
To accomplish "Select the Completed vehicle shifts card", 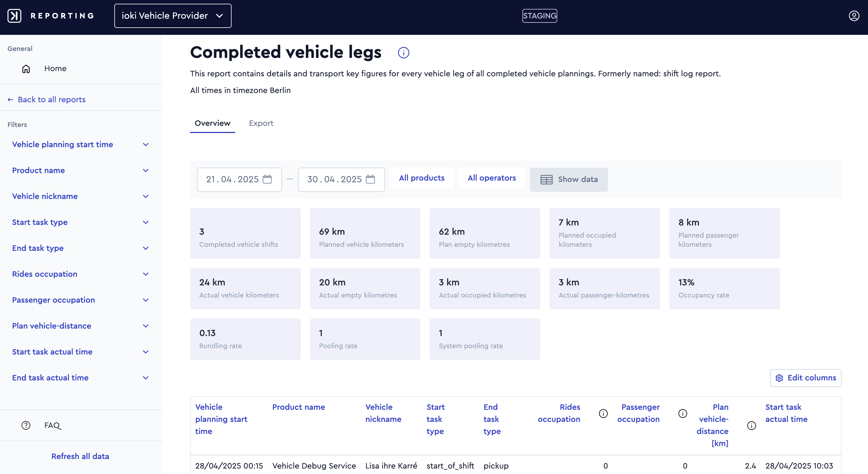I will pos(245,233).
